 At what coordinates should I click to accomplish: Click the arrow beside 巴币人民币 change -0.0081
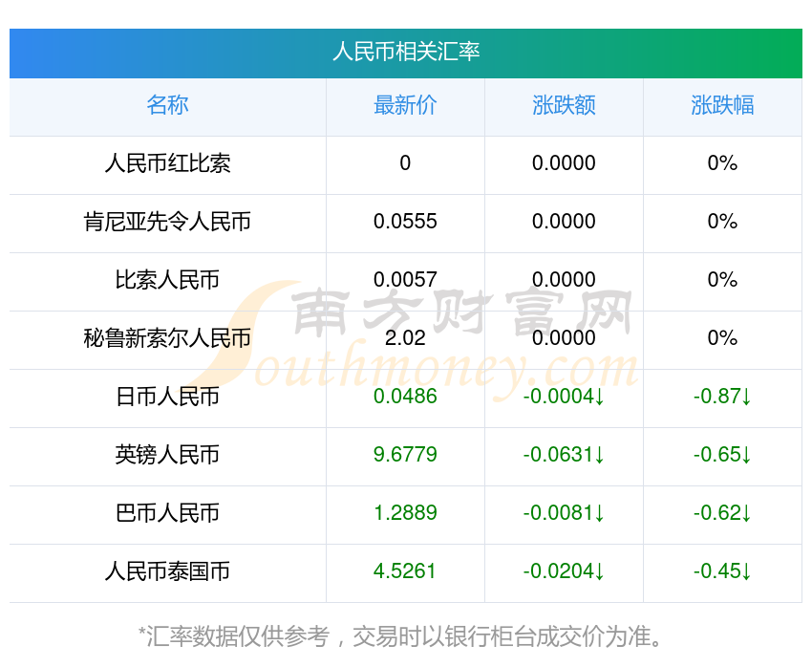click(x=601, y=514)
